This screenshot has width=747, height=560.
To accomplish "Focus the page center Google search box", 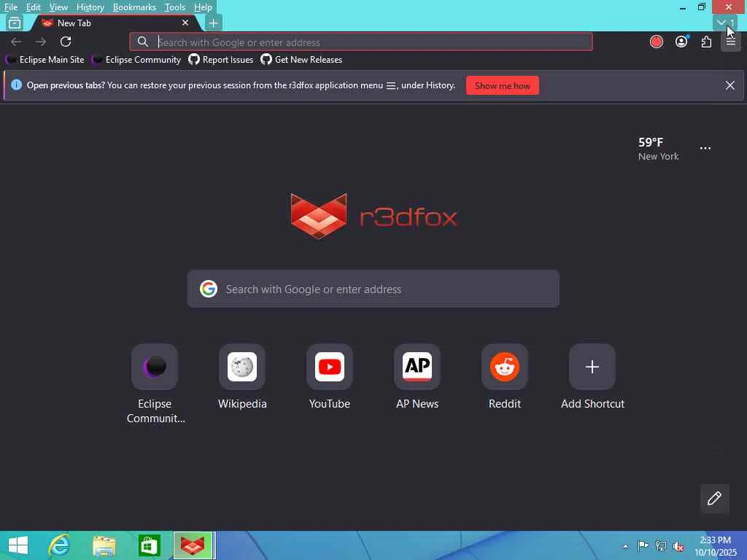I will (373, 289).
